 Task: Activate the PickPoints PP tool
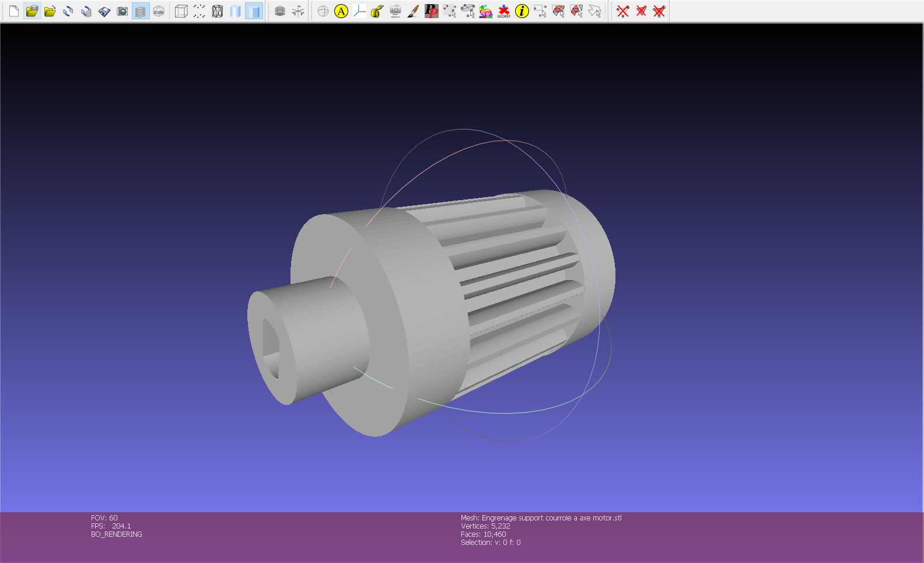click(431, 11)
